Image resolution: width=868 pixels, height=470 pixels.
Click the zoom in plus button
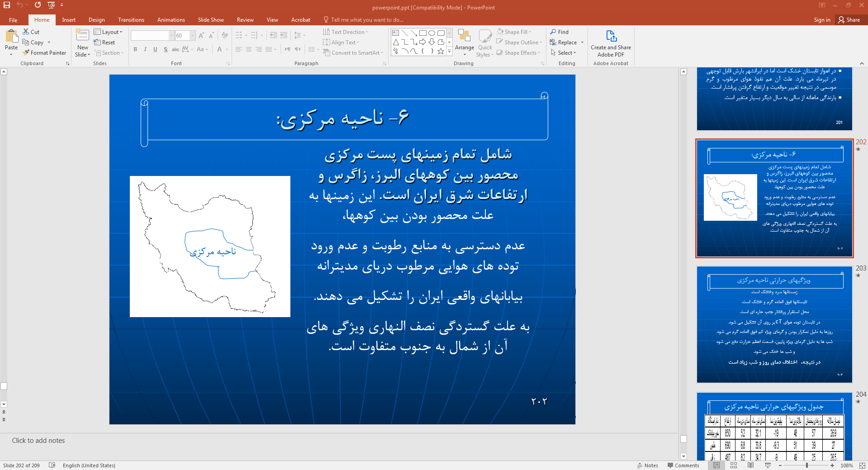[x=832, y=465]
